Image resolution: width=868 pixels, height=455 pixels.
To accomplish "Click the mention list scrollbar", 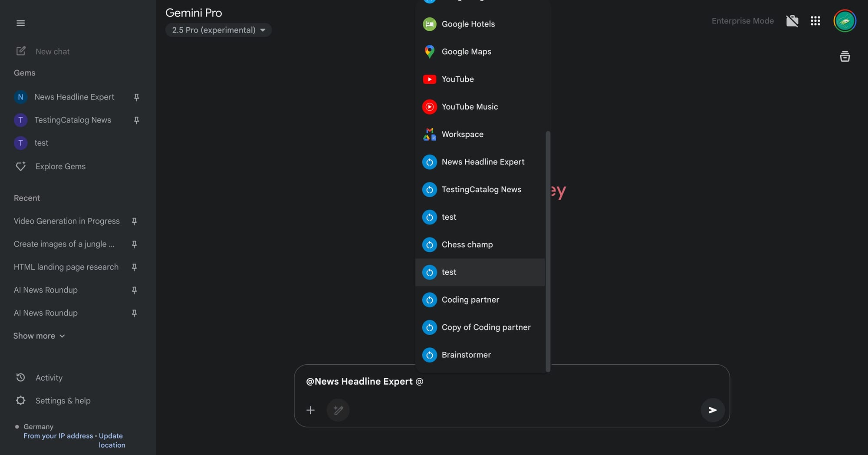I will (x=548, y=251).
